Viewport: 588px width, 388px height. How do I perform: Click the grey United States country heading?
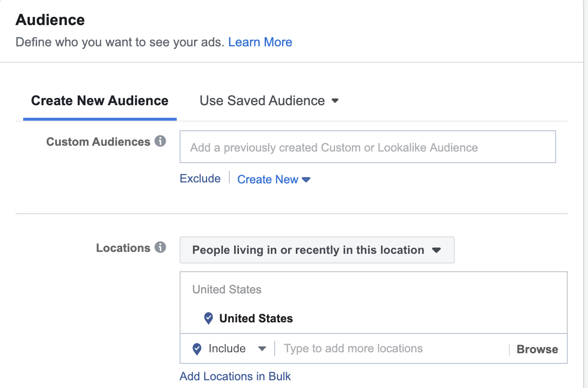coord(227,290)
